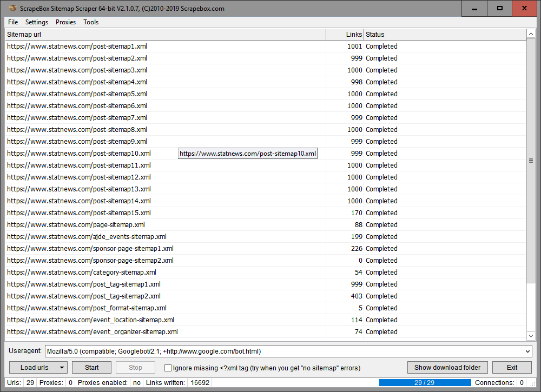Click Completed status in sponsor-page-sitemap2 row

[381, 261]
